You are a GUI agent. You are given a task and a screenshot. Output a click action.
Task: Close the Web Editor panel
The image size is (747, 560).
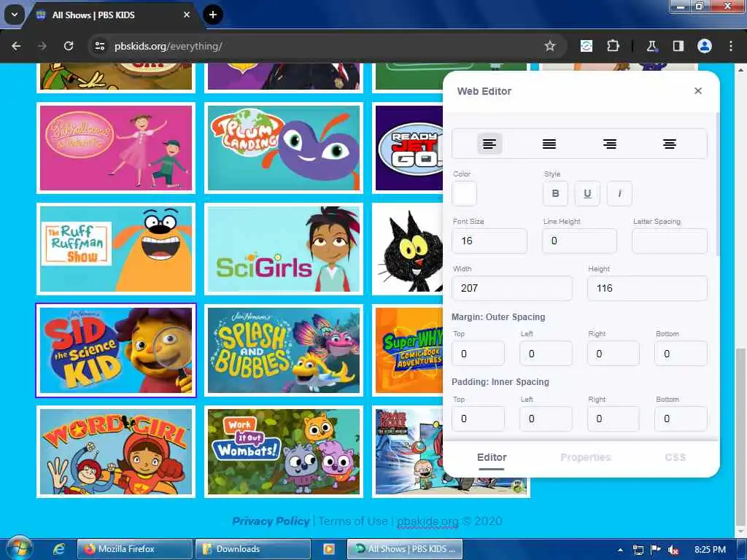pos(698,91)
